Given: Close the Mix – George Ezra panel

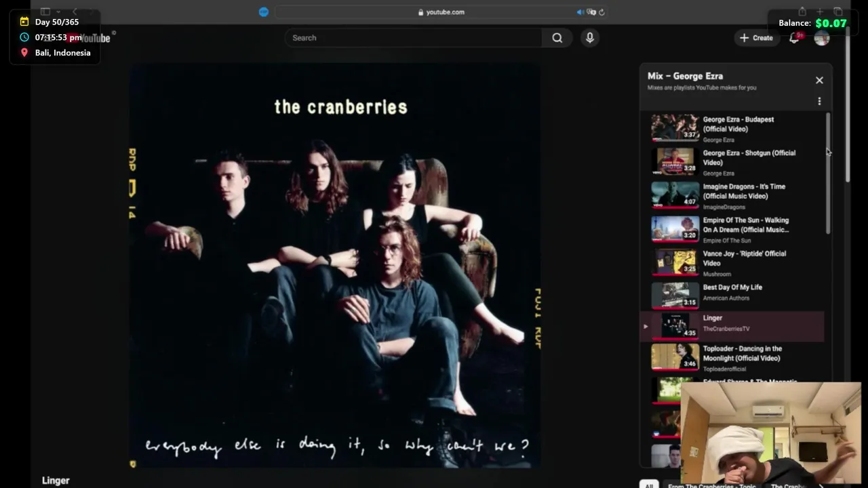Looking at the screenshot, I should tap(819, 80).
